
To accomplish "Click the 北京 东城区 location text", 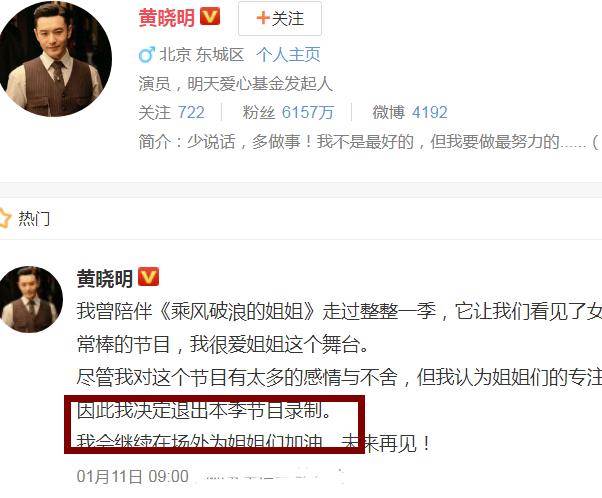I will (x=202, y=55).
